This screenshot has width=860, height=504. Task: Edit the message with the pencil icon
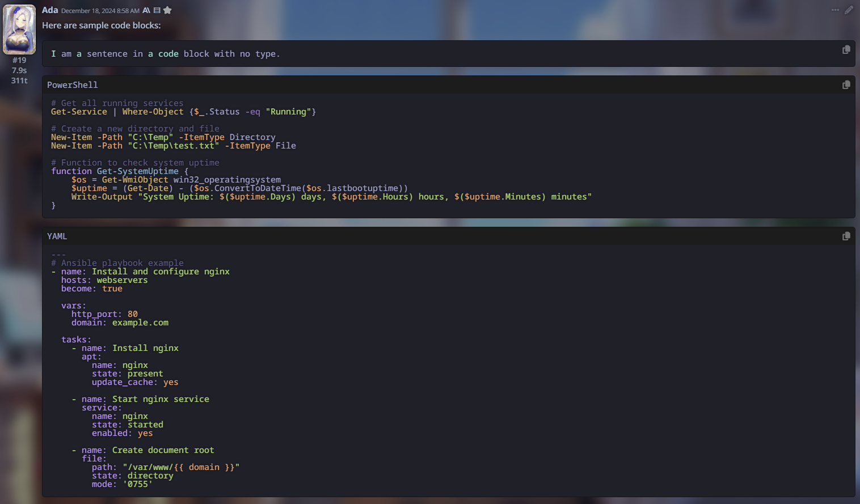[x=849, y=10]
